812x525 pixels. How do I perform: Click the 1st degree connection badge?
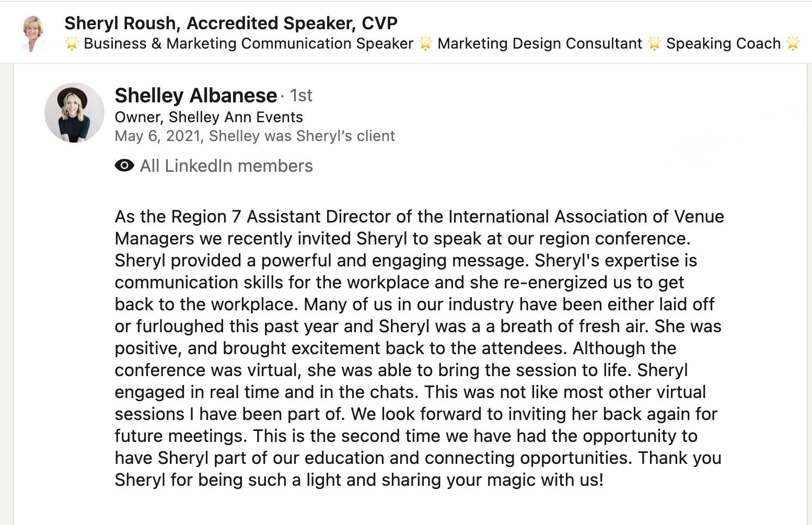301,96
